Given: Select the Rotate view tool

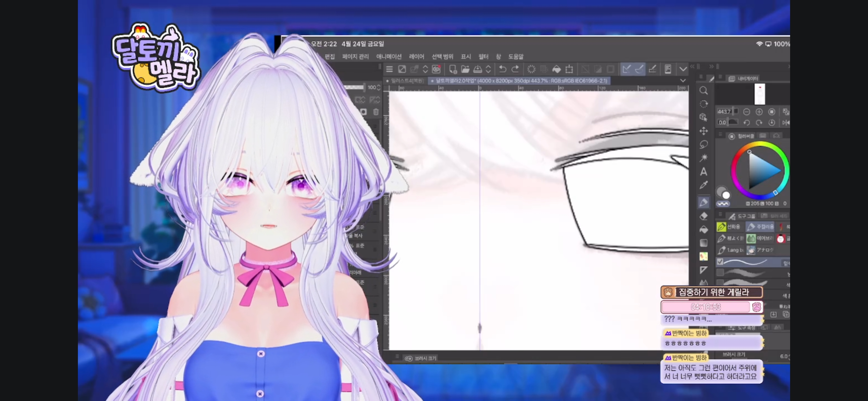Looking at the screenshot, I should click(x=703, y=104).
